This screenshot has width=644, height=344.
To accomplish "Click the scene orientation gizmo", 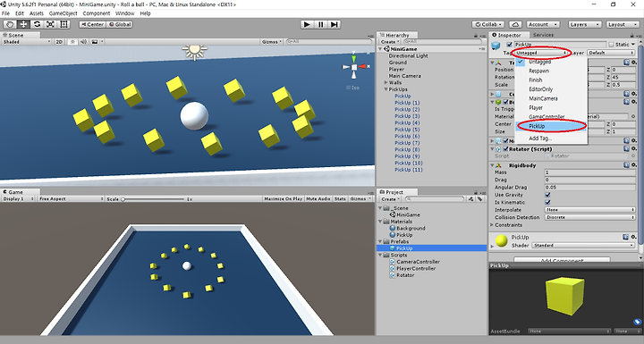I will [x=354, y=66].
